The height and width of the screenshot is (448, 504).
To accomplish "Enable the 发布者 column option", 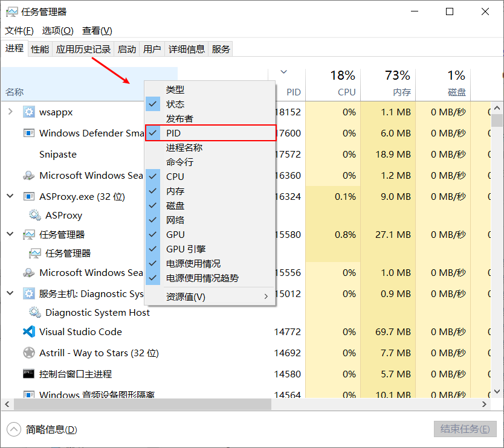I will 210,118.
